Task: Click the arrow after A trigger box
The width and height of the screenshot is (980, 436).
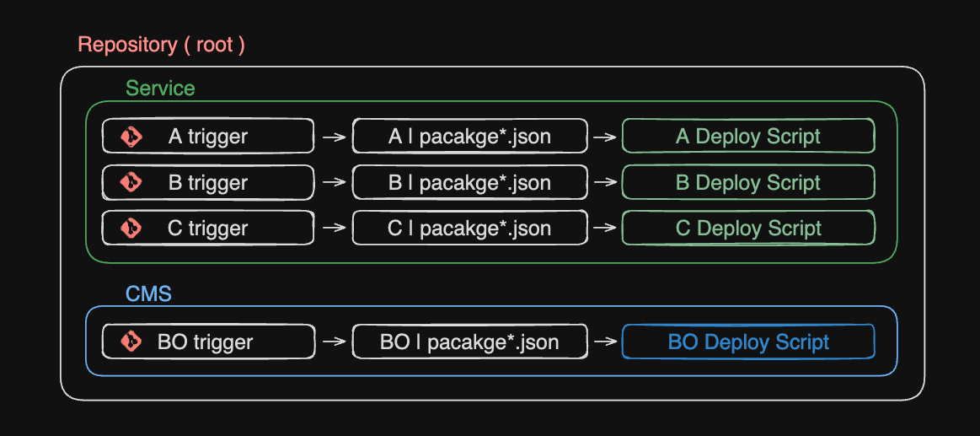Action: coord(334,137)
